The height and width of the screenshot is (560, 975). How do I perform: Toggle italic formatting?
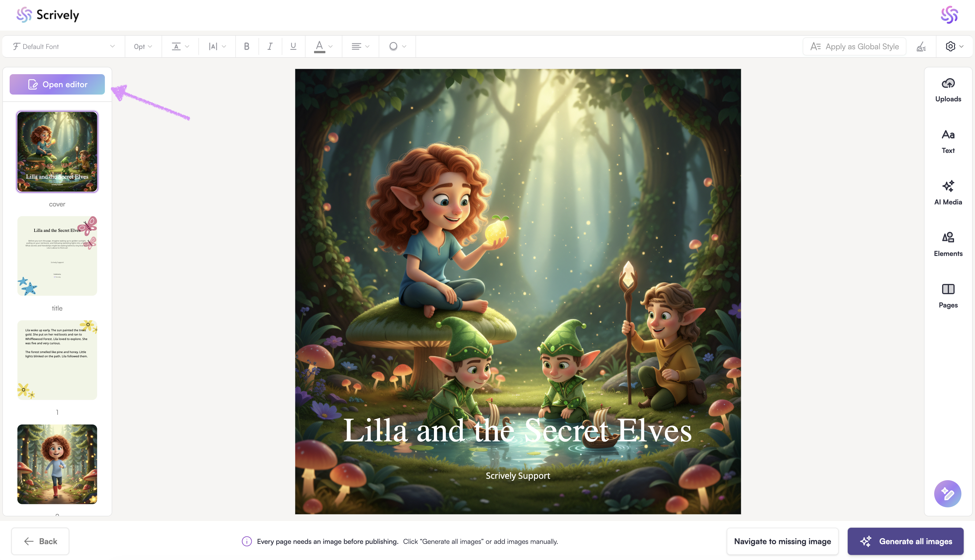[x=270, y=46]
